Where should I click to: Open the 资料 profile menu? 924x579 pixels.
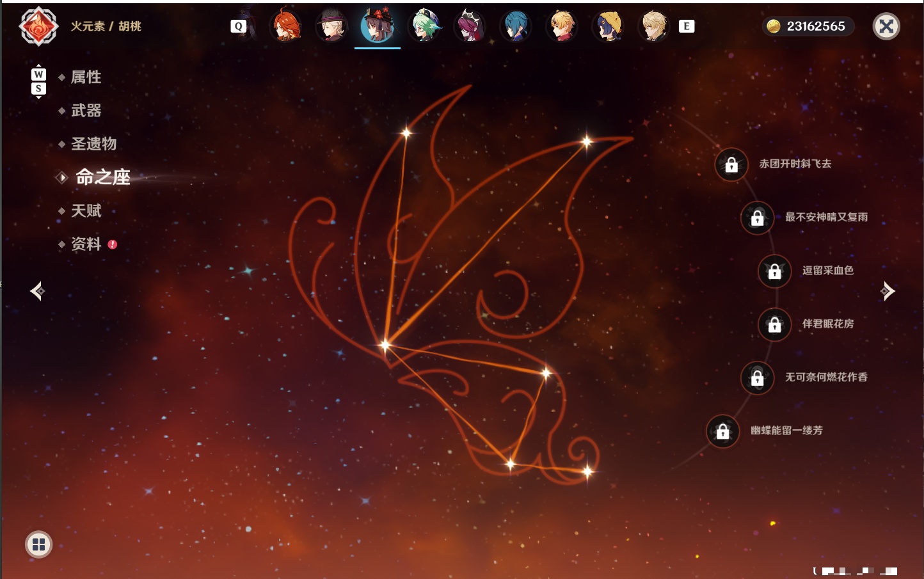point(86,244)
